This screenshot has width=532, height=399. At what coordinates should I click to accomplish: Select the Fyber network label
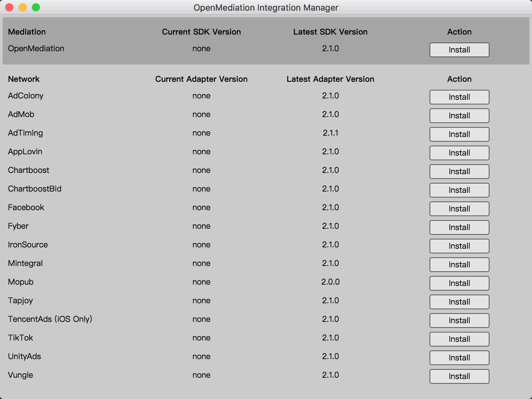tap(18, 226)
